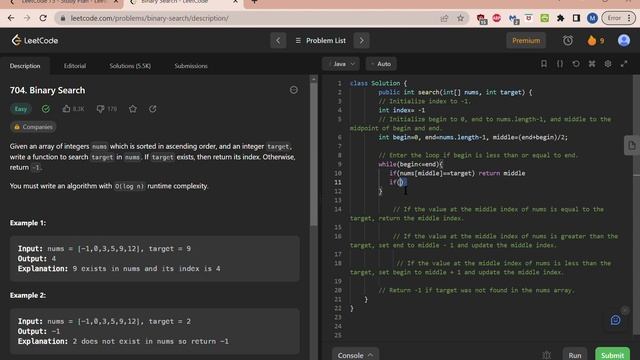Open the Problem List panel
Image resolution: width=640 pixels, height=360 pixels.
click(320, 40)
